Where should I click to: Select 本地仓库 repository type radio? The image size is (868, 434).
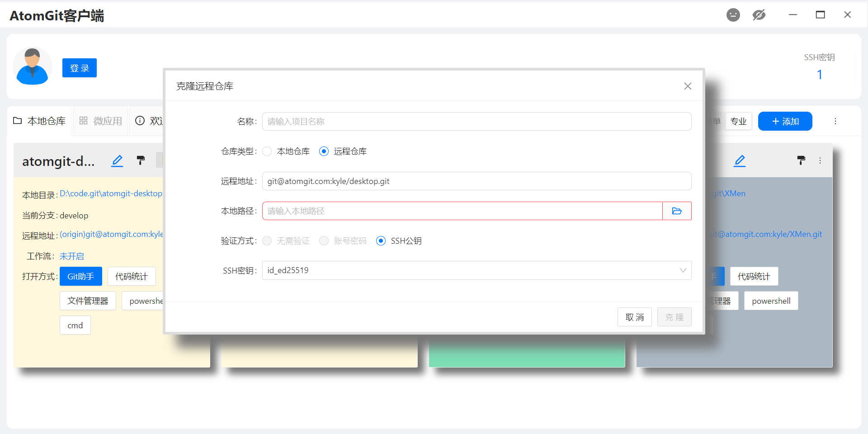click(267, 151)
